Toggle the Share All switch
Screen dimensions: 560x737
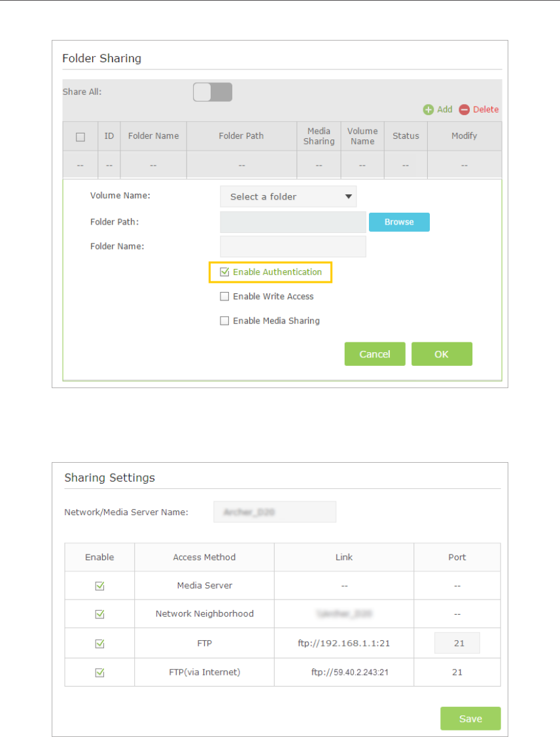tap(213, 92)
